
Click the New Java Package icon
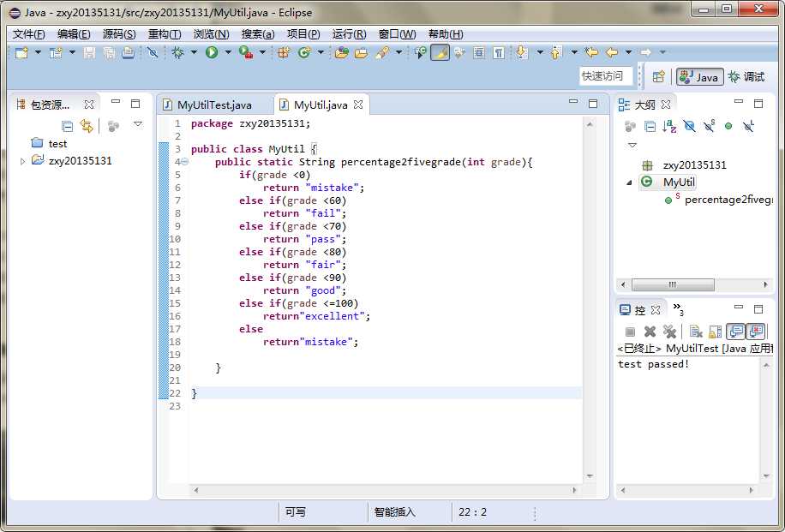(x=284, y=52)
